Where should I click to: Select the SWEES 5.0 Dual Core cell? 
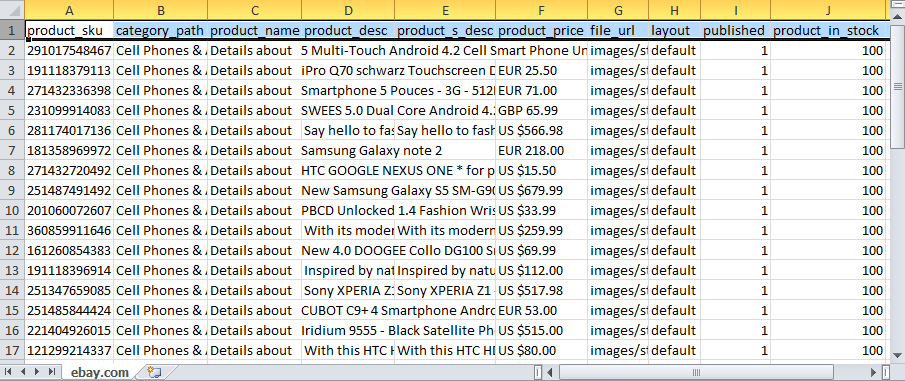(x=348, y=110)
